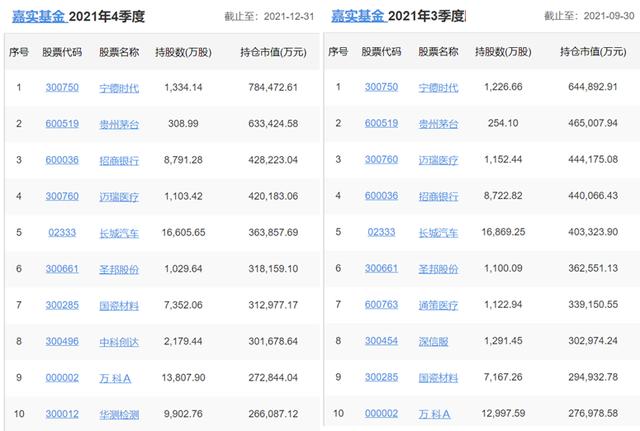This screenshot has width=640, height=431.
Task: Open stock code 600519 in 4季度 table
Action: pos(62,124)
